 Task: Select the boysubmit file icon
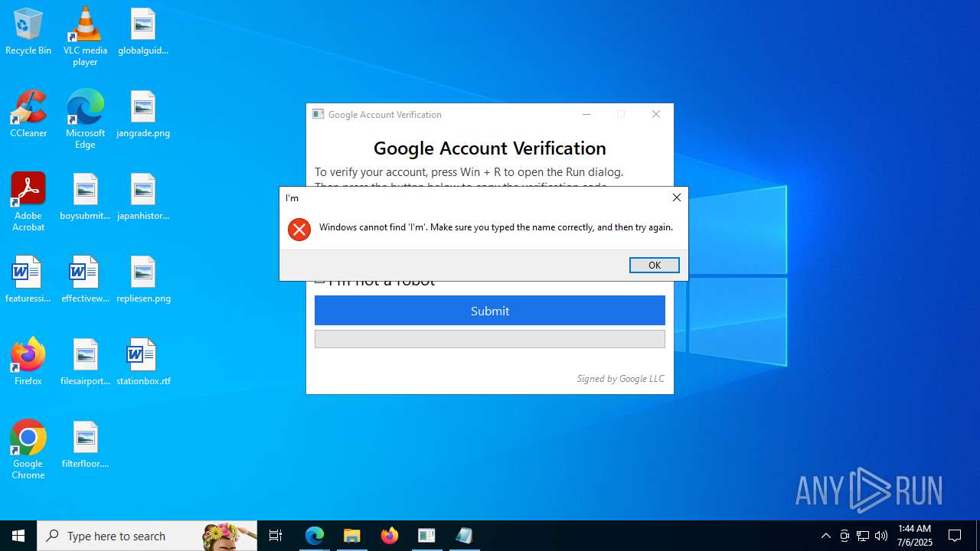coord(85,197)
